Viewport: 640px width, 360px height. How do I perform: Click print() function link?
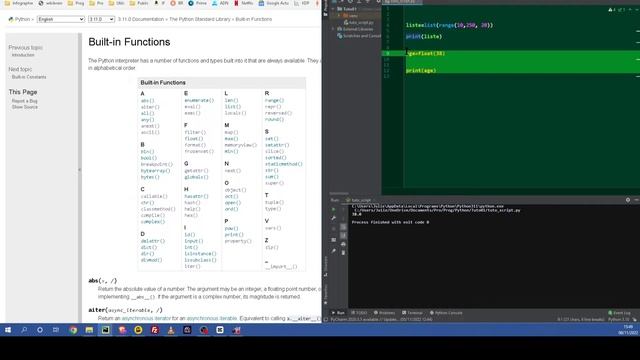(x=234, y=235)
